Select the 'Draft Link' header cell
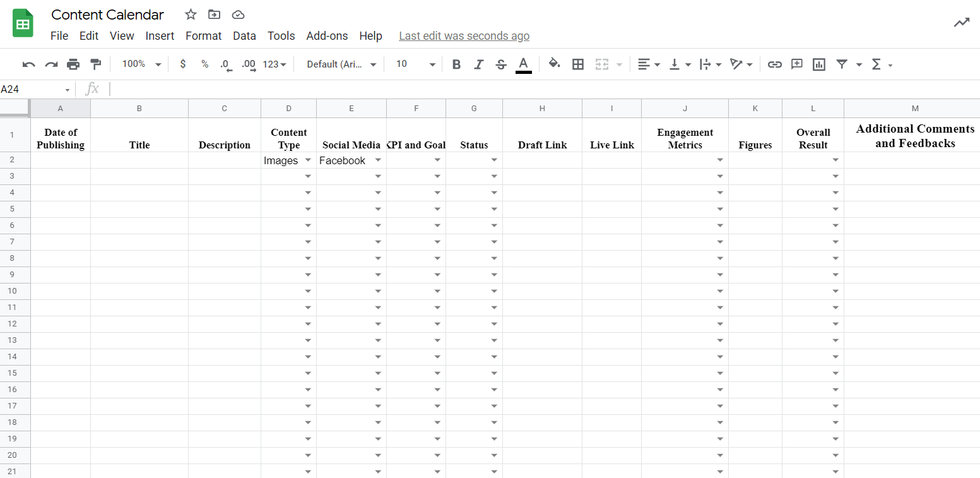980x478 pixels. [542, 135]
